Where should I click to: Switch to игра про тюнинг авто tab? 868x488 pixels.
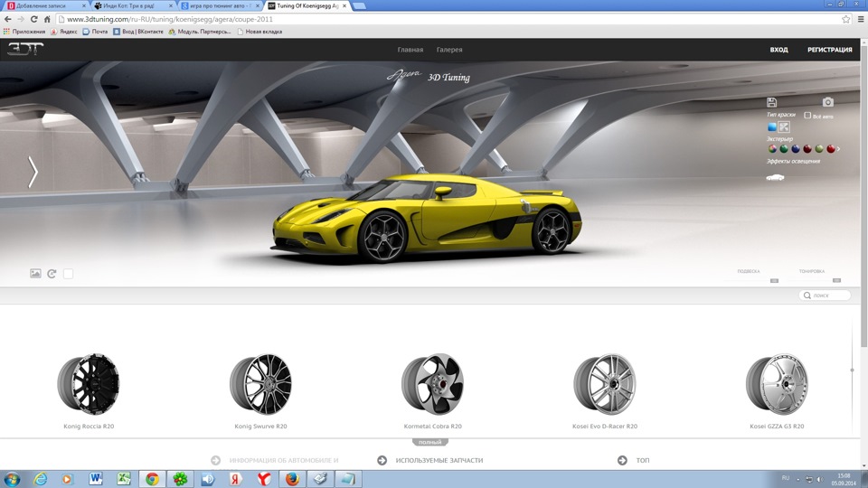point(221,5)
